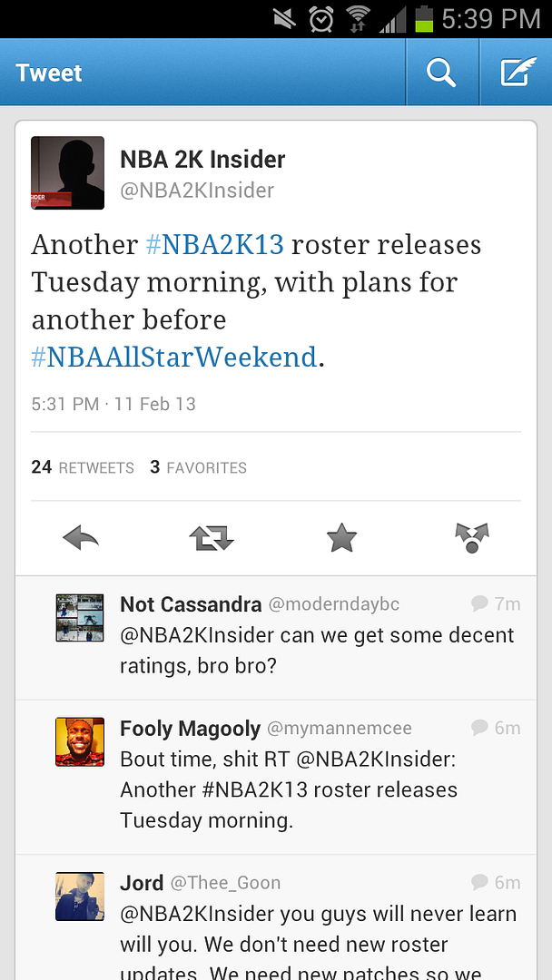The height and width of the screenshot is (980, 552).
Task: Open NBA 2K Insider profile picture
Action: [x=67, y=172]
